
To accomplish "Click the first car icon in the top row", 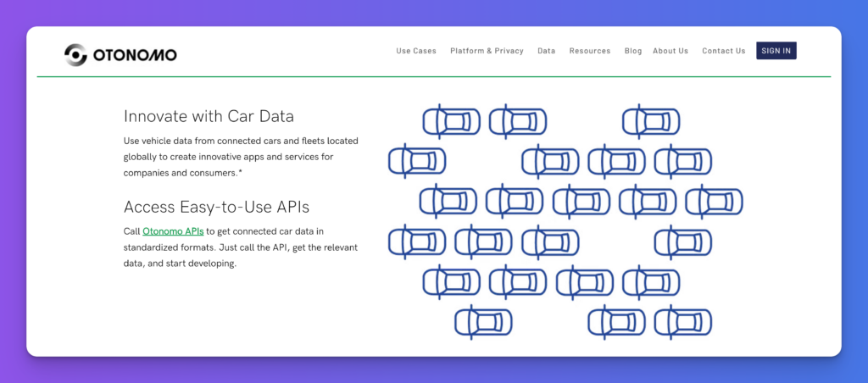I will pos(451,122).
